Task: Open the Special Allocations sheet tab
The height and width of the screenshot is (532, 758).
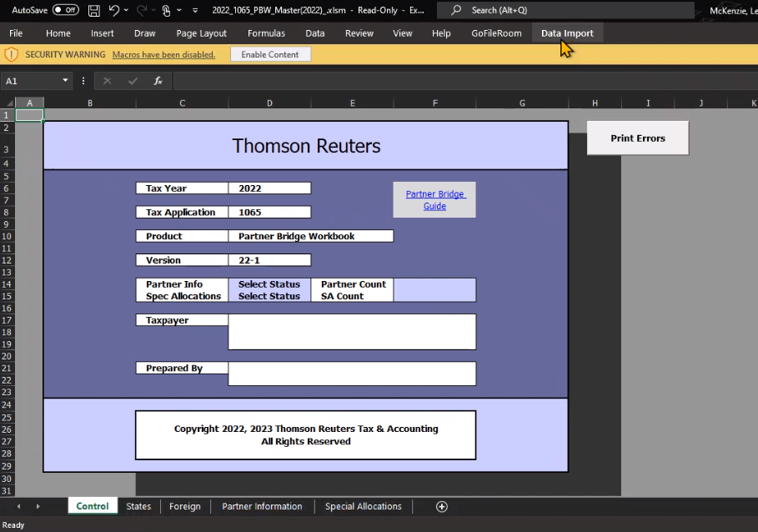Action: point(363,506)
